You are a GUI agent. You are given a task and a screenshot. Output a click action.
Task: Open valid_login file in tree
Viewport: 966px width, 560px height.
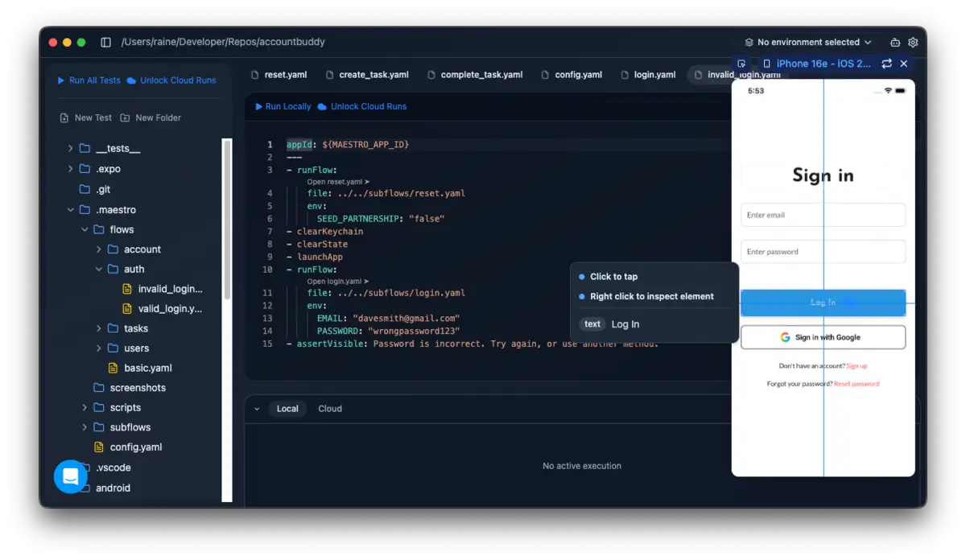point(162,308)
